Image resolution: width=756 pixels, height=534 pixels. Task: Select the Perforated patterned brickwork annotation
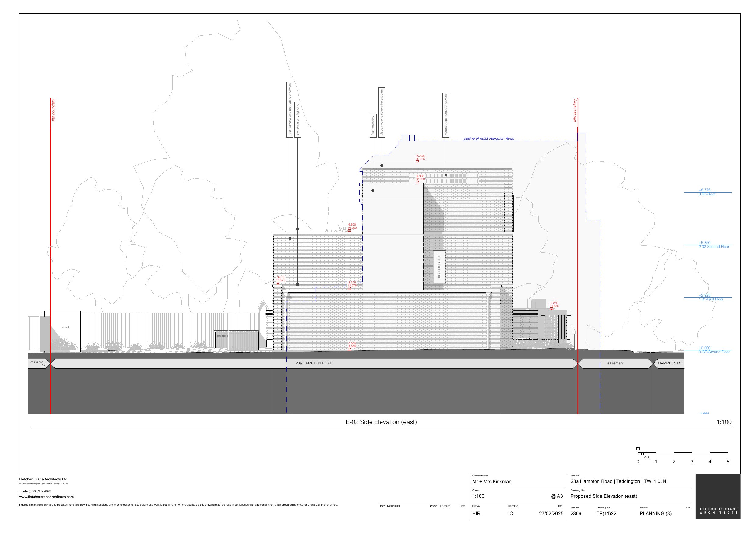[x=446, y=115]
